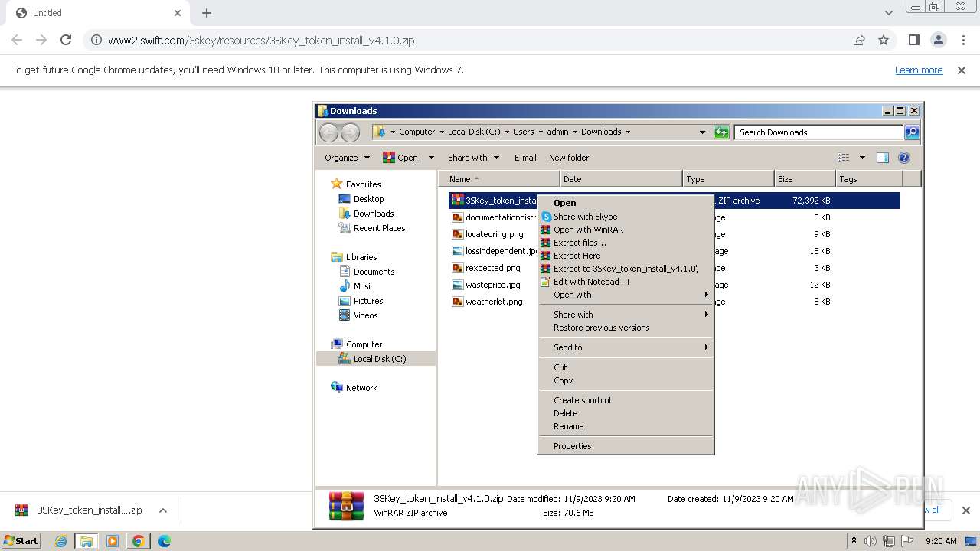Select Network in navigation pane

(361, 388)
